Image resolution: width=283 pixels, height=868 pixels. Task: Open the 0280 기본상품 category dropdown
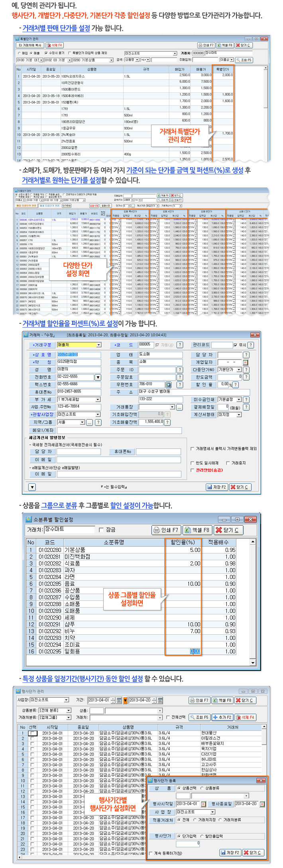111,60
